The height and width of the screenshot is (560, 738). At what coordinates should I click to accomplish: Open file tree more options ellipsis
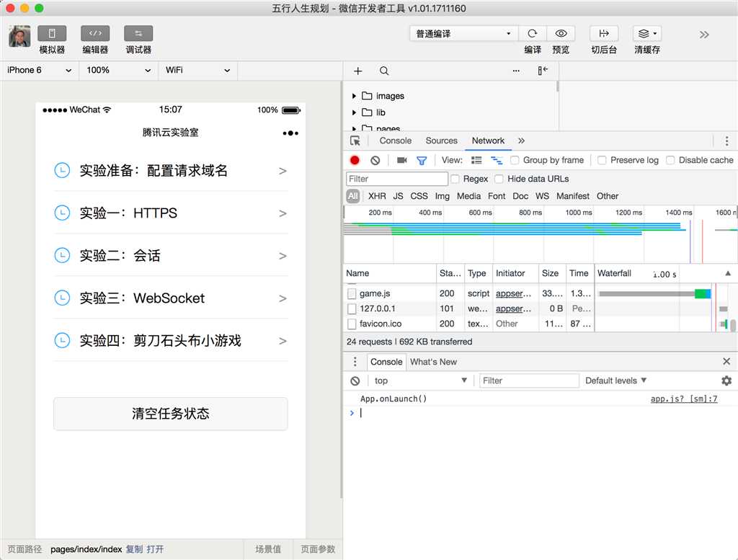(516, 71)
